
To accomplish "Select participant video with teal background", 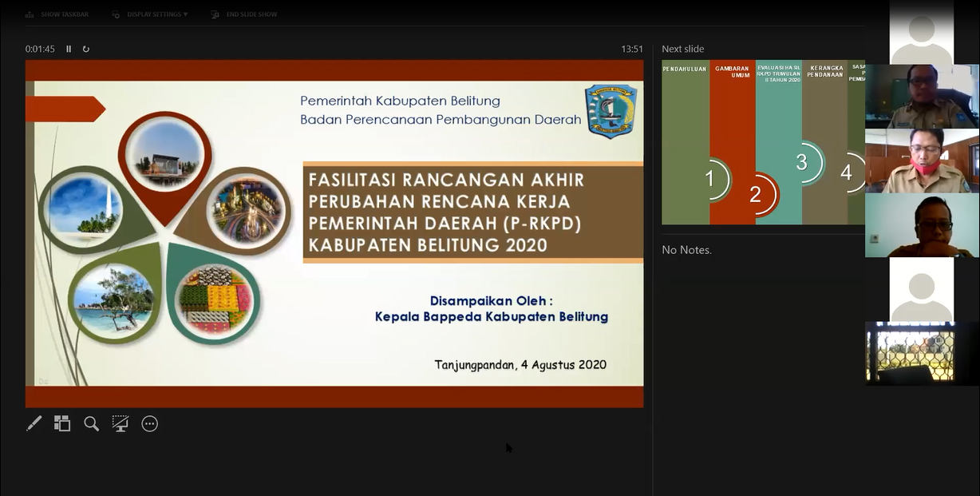I will (x=922, y=225).
